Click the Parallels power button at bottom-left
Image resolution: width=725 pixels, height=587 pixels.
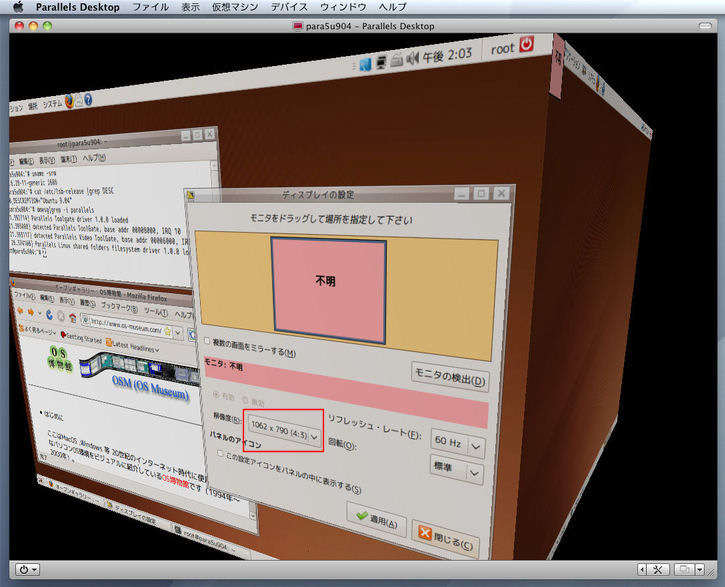[x=28, y=569]
